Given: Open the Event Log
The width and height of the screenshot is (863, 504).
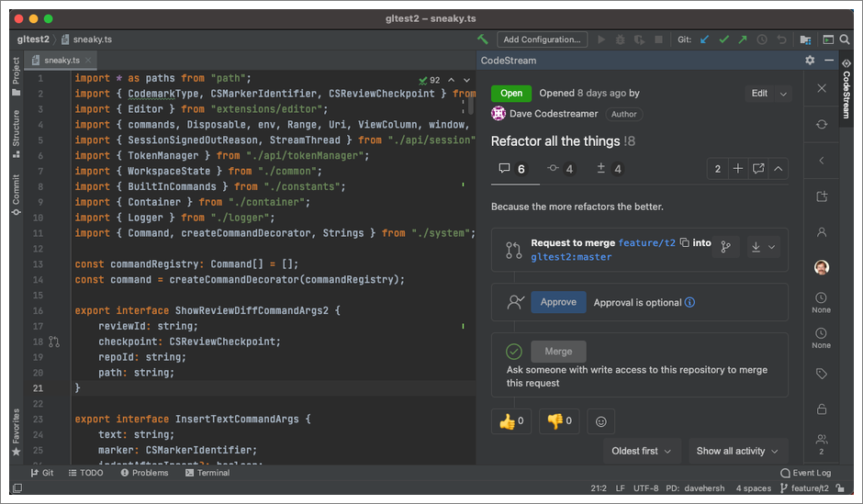Looking at the screenshot, I should (x=806, y=473).
